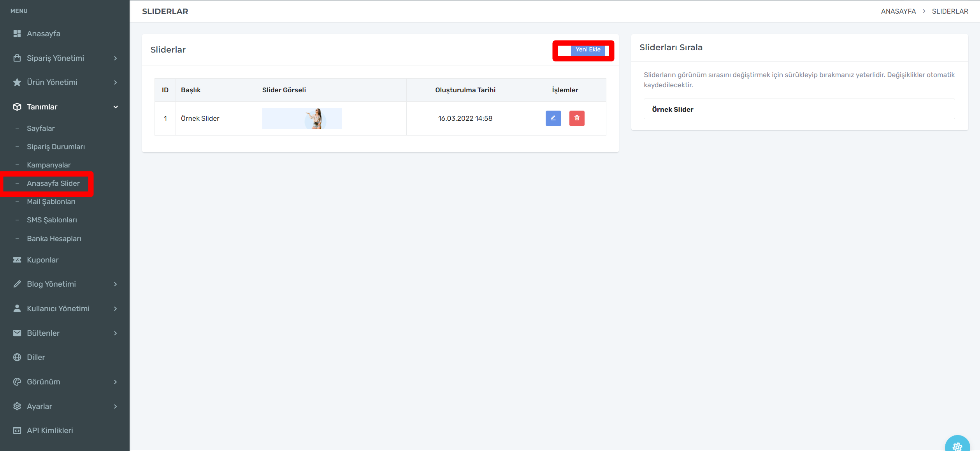Click the red delete trash icon
Screen dimensions: 980x451
pos(577,118)
